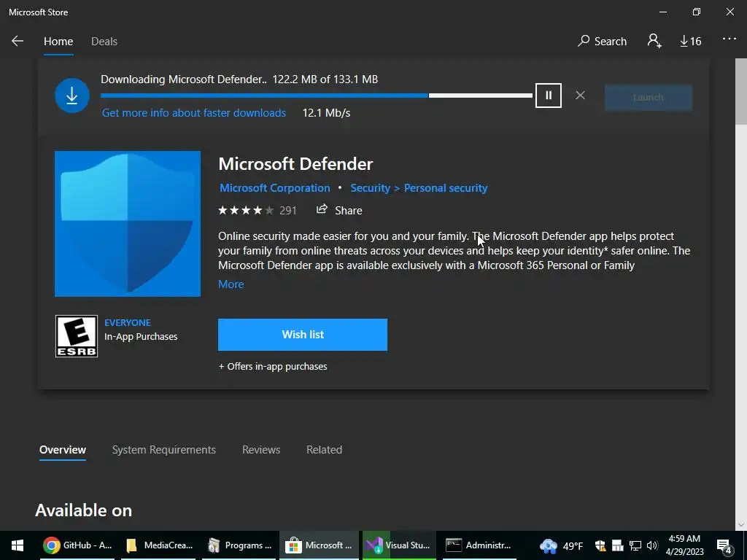Image resolution: width=747 pixels, height=560 pixels.
Task: Open the network tray icon
Action: [635, 545]
